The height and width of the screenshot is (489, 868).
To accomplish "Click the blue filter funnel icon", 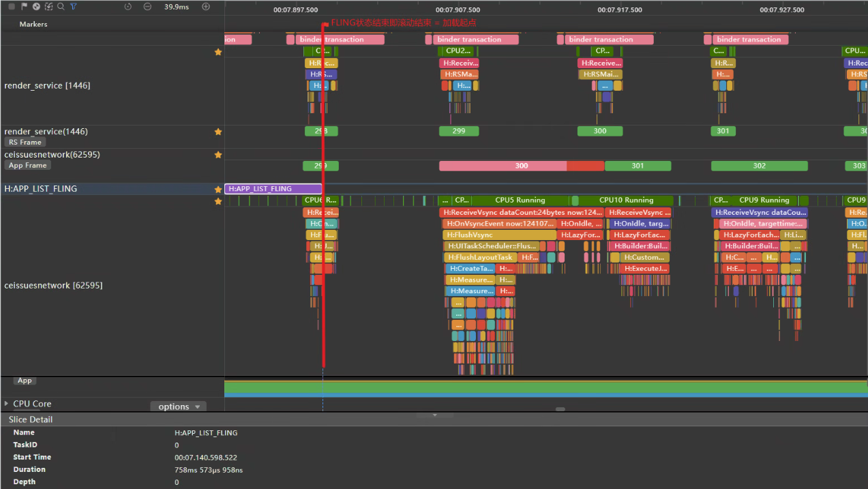I will click(74, 6).
